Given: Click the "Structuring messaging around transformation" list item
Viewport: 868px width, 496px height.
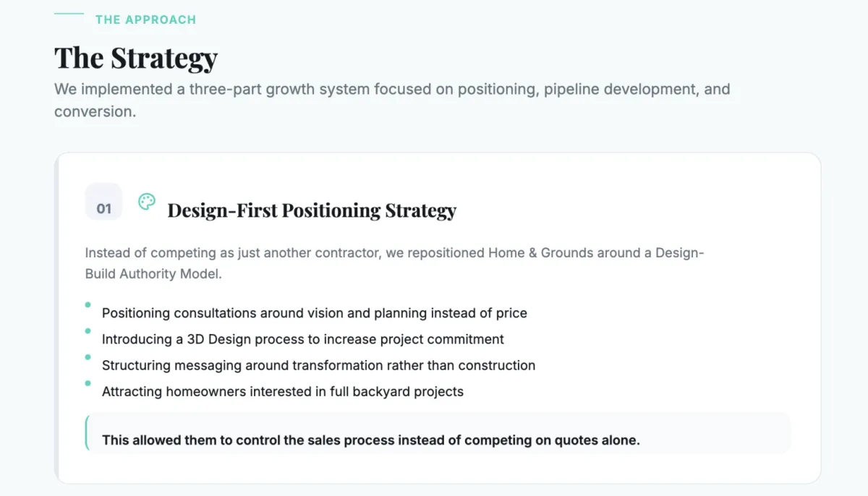Looking at the screenshot, I should pos(318,365).
